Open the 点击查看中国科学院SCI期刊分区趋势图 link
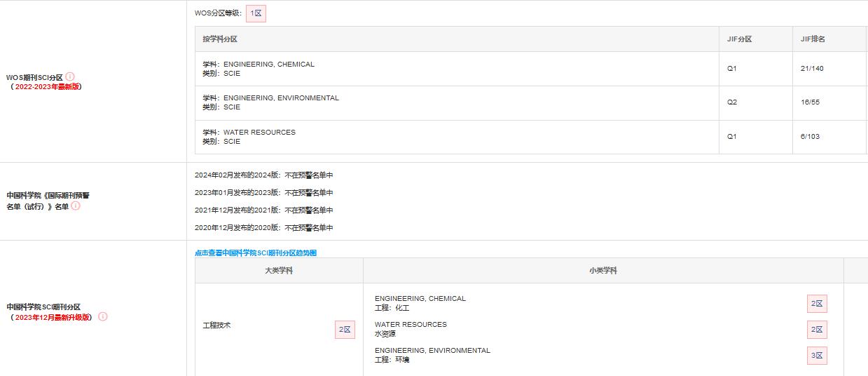The image size is (868, 376). coord(256,253)
